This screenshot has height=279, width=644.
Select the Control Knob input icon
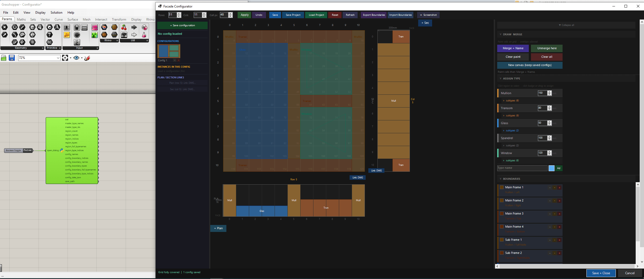click(x=77, y=35)
